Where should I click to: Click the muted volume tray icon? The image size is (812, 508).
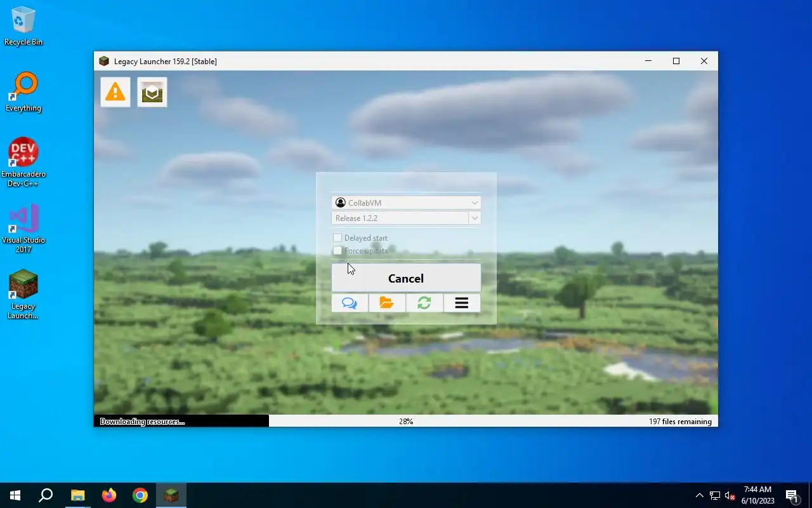(x=730, y=495)
